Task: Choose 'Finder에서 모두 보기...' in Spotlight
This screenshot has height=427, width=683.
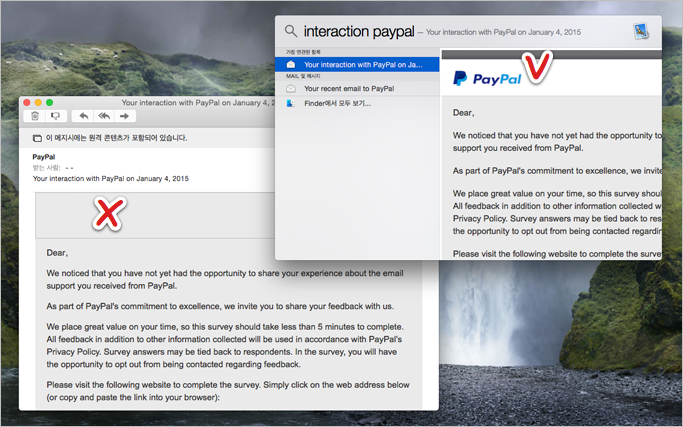Action: pyautogui.click(x=357, y=104)
